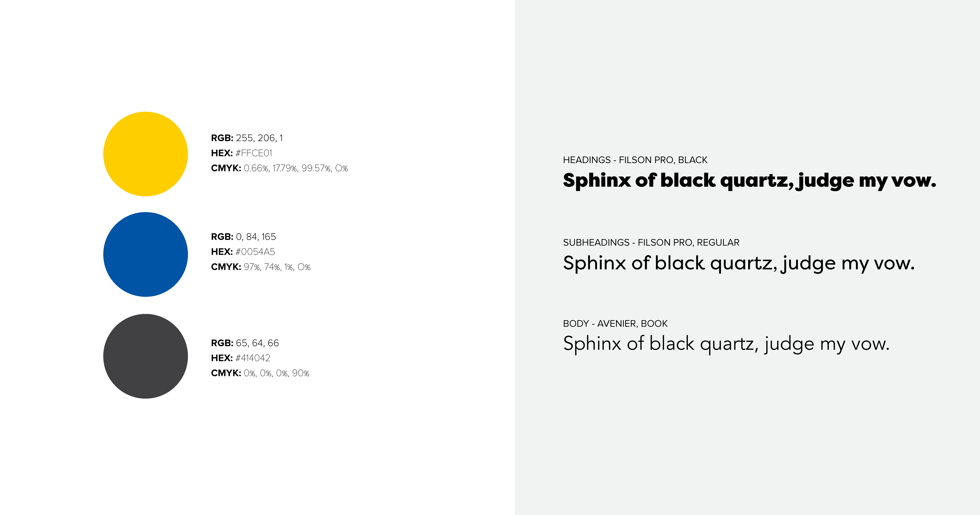Select the yellow RGB 255, 206, 1 text
The image size is (980, 515).
[x=247, y=138]
